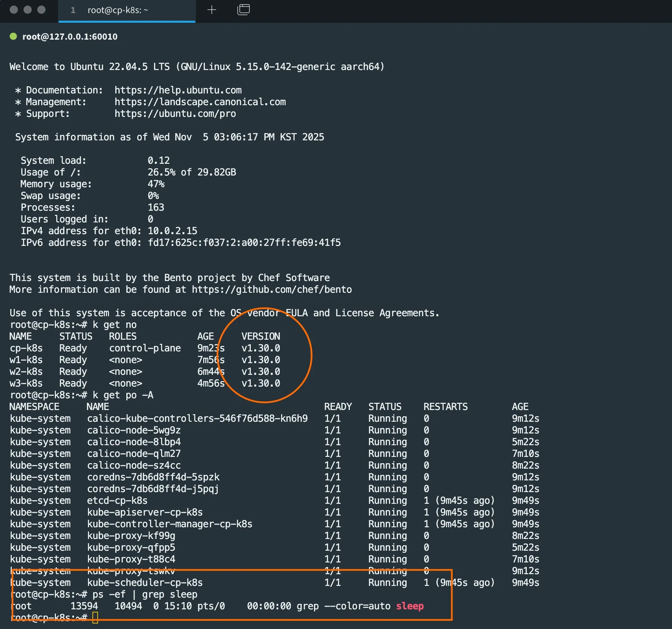Click the second gray window control circle

tap(28, 10)
